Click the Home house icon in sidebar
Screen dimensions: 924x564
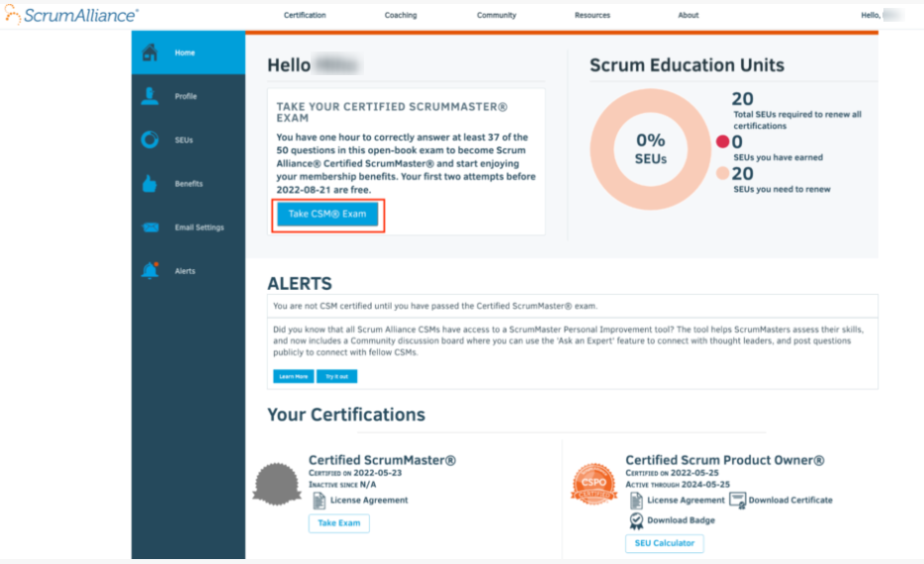149,52
